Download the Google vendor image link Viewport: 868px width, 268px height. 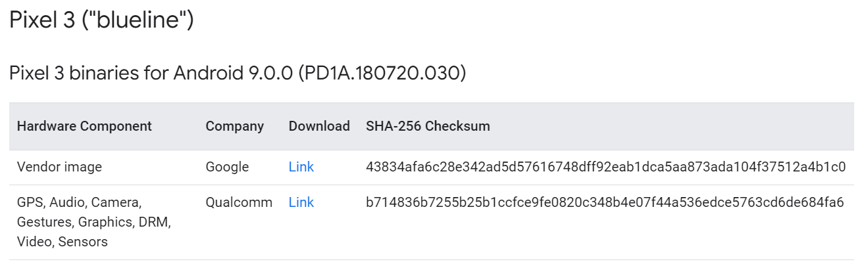point(301,167)
